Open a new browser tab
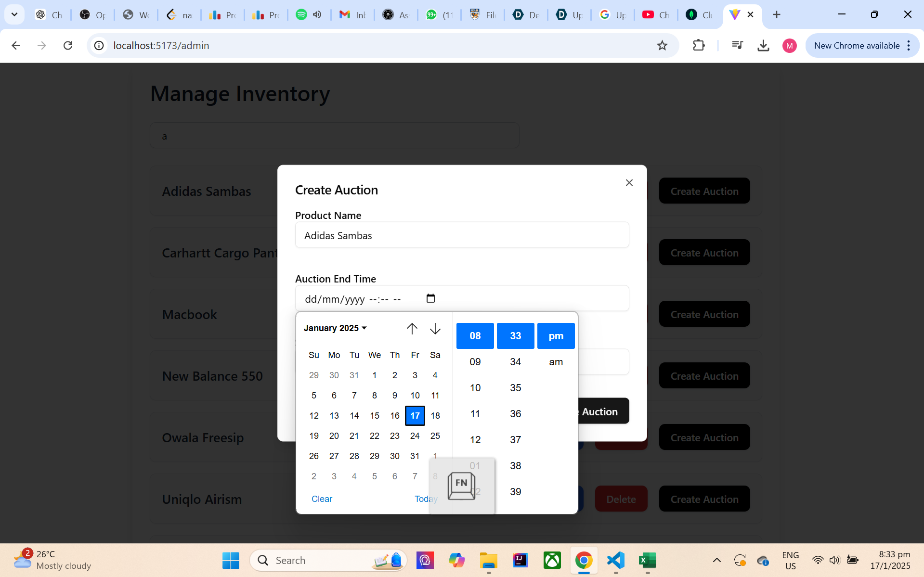Screen dimensions: 924x577 pyautogui.click(x=777, y=14)
